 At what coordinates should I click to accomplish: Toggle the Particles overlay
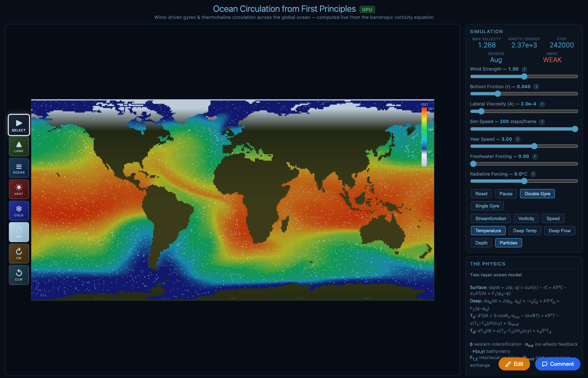(508, 243)
